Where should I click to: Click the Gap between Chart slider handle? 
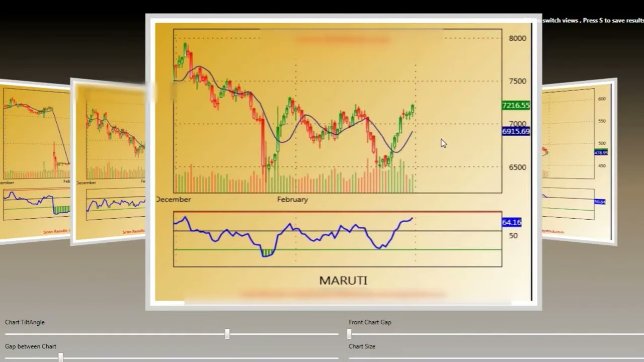60,357
